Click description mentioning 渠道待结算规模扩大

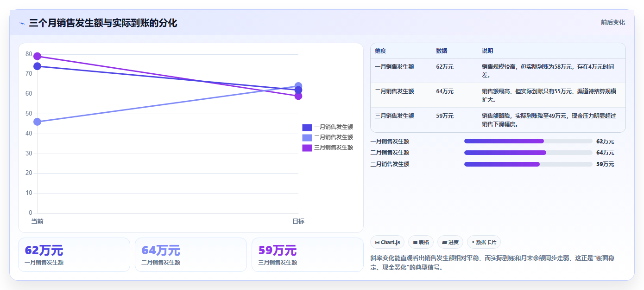(x=549, y=95)
